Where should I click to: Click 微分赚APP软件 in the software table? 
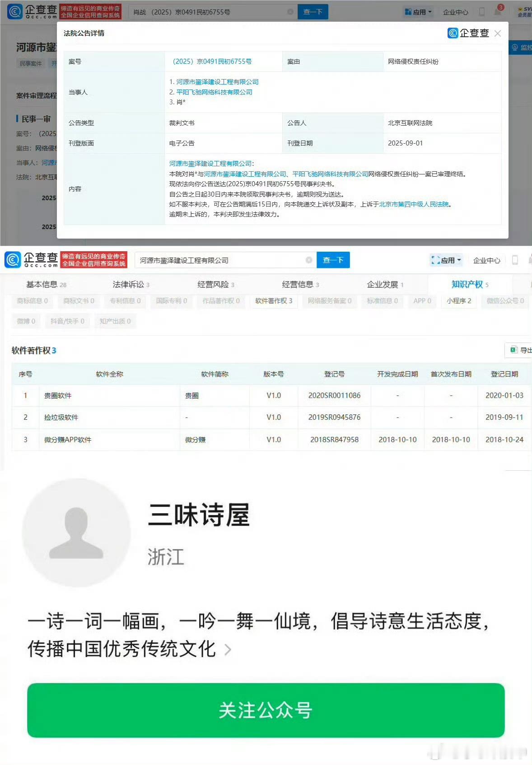pos(67,440)
